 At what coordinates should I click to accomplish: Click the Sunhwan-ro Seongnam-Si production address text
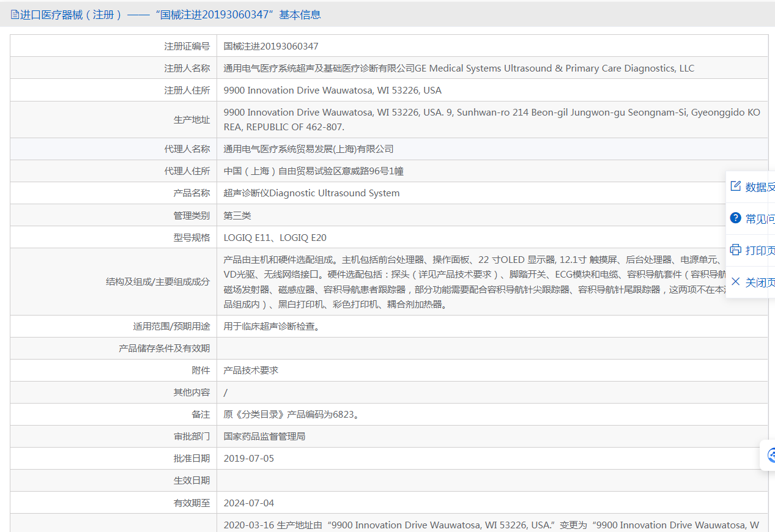tap(492, 119)
